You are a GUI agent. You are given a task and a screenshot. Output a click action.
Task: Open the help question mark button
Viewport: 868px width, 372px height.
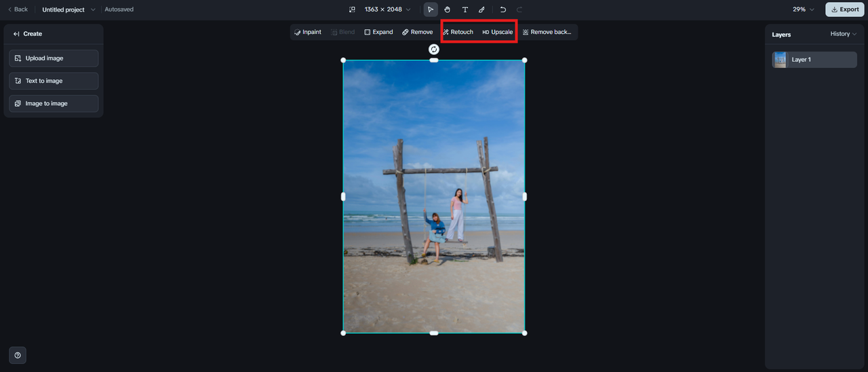18,355
